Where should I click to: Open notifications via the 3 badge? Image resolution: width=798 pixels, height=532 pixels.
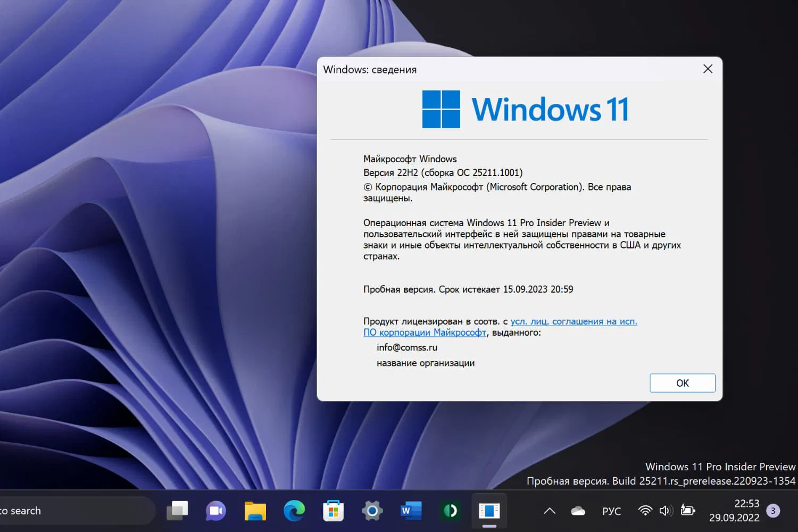click(773, 511)
